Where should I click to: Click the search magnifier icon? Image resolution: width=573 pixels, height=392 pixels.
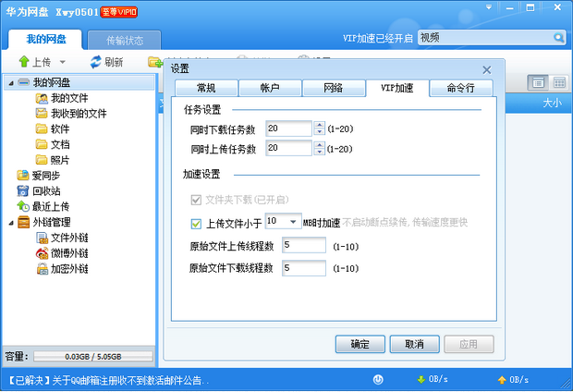[558, 37]
